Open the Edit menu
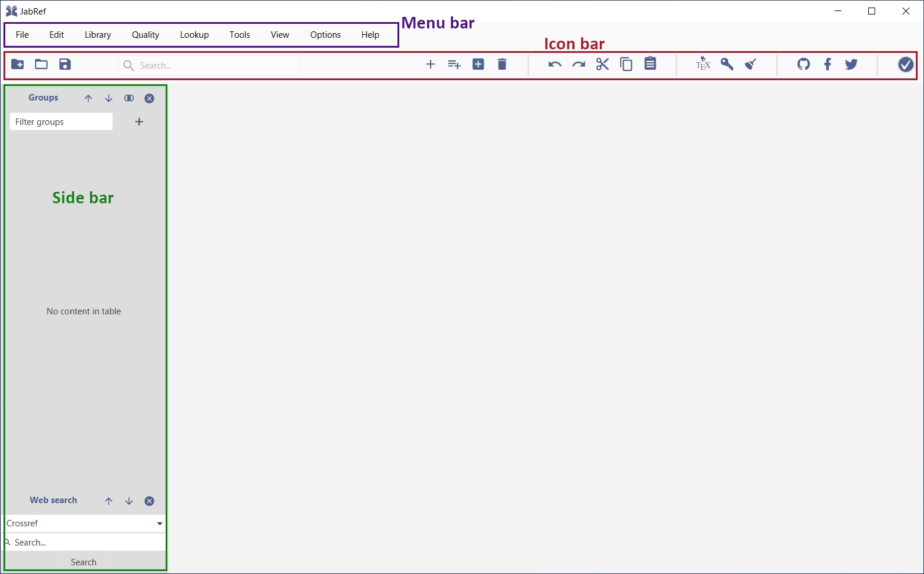This screenshot has width=924, height=574. tap(56, 35)
